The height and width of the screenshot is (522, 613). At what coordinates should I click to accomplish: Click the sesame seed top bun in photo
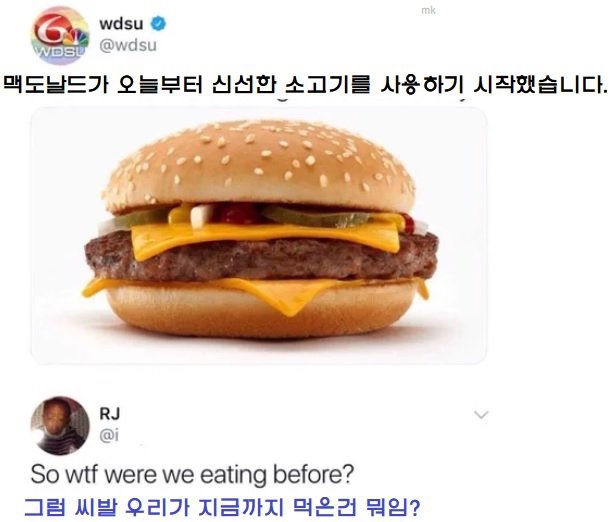(258, 166)
